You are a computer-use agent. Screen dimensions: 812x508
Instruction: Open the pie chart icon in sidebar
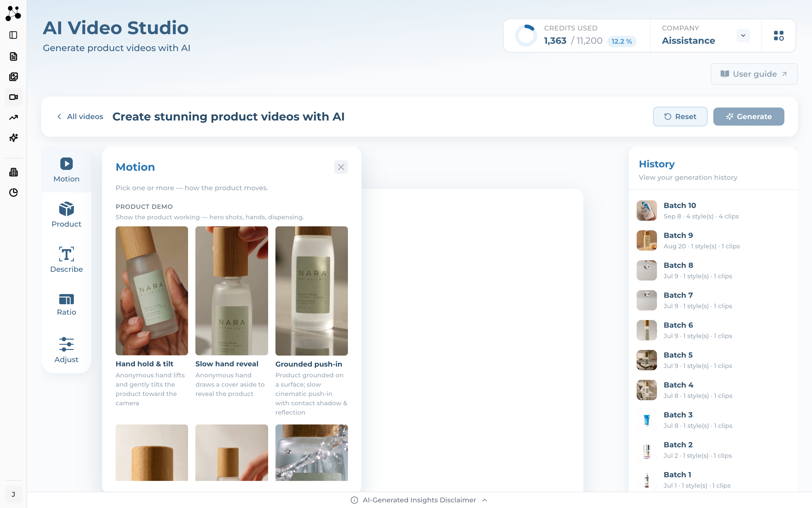[14, 192]
